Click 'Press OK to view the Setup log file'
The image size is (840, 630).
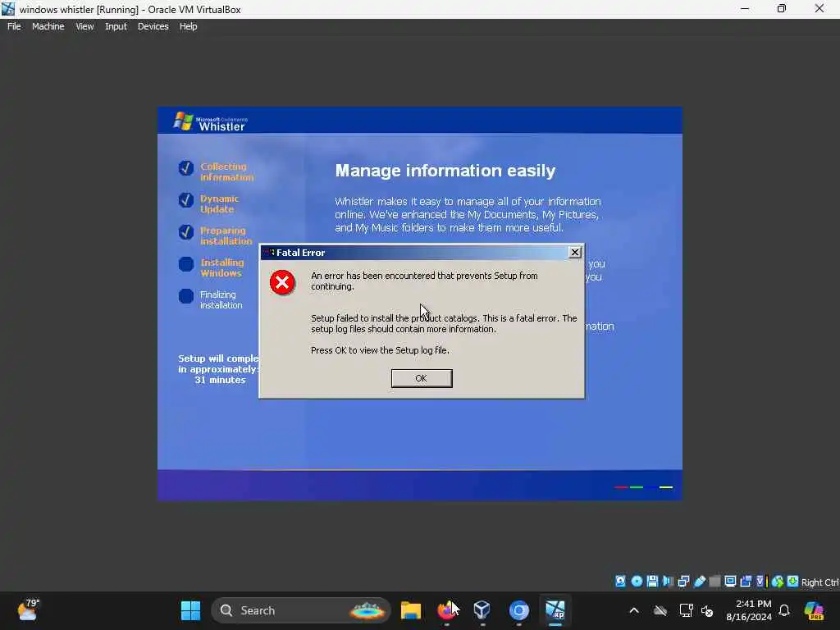click(380, 350)
